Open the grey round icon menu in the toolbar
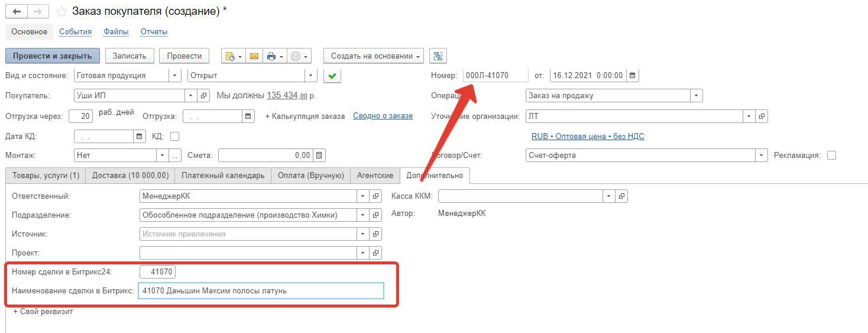 (x=299, y=56)
